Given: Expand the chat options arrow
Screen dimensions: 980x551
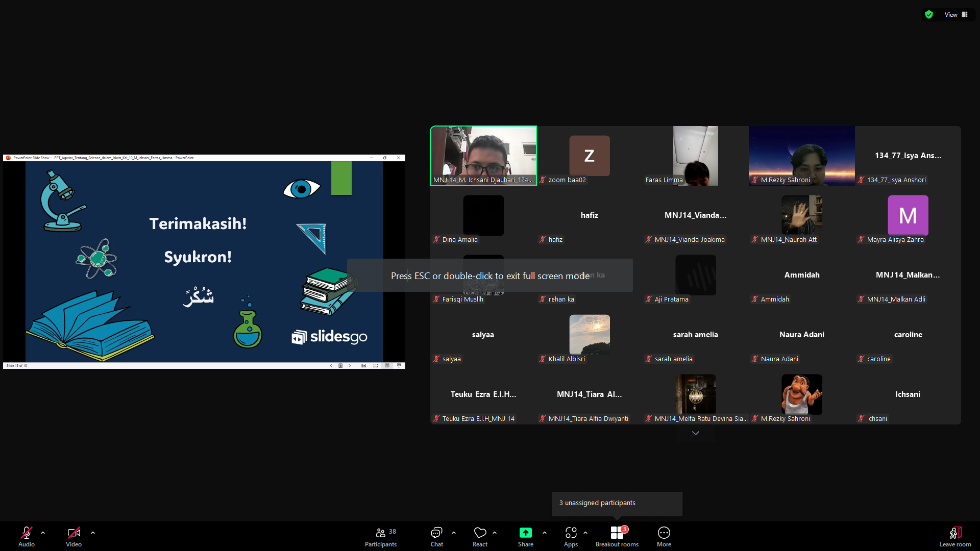Looking at the screenshot, I should [454, 533].
